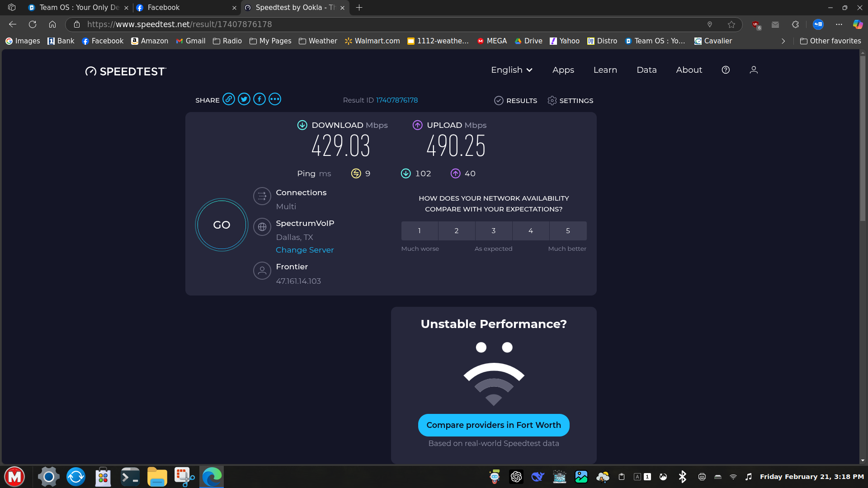Open a new tab with the plus button

coord(359,7)
